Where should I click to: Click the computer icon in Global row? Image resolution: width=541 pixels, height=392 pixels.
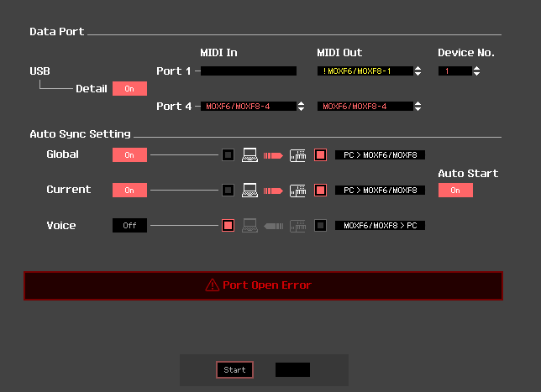[x=249, y=155]
